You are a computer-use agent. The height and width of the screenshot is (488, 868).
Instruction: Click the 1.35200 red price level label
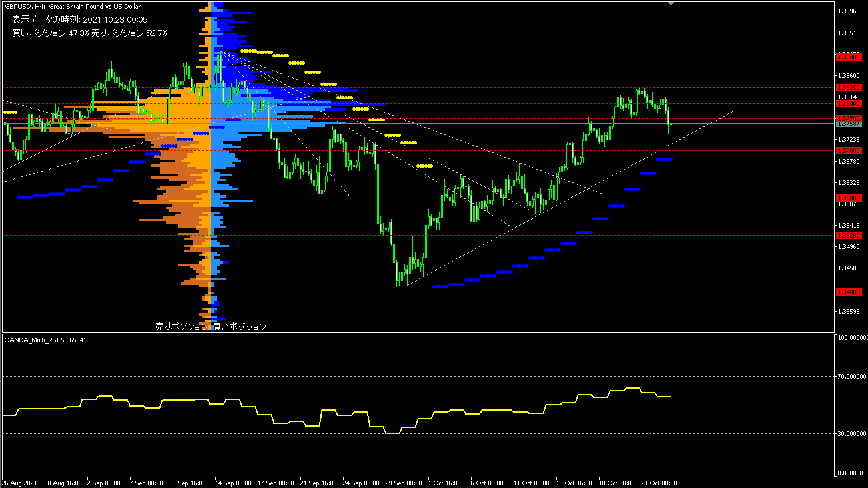(849, 235)
